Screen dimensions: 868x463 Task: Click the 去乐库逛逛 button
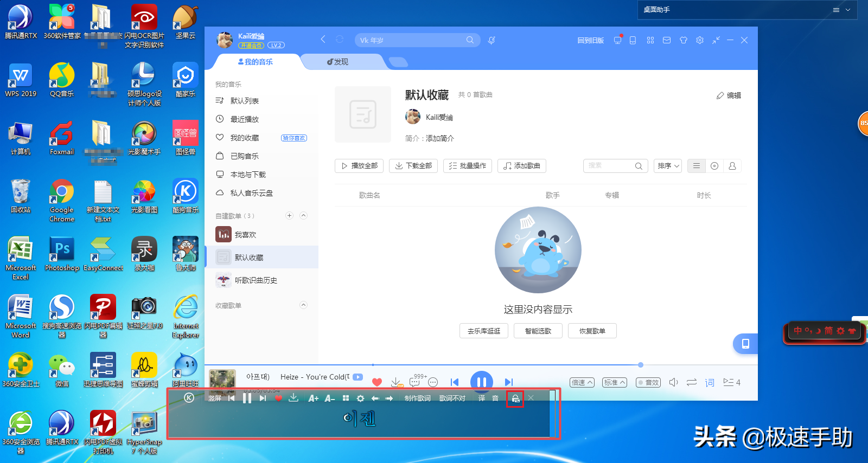click(x=484, y=331)
